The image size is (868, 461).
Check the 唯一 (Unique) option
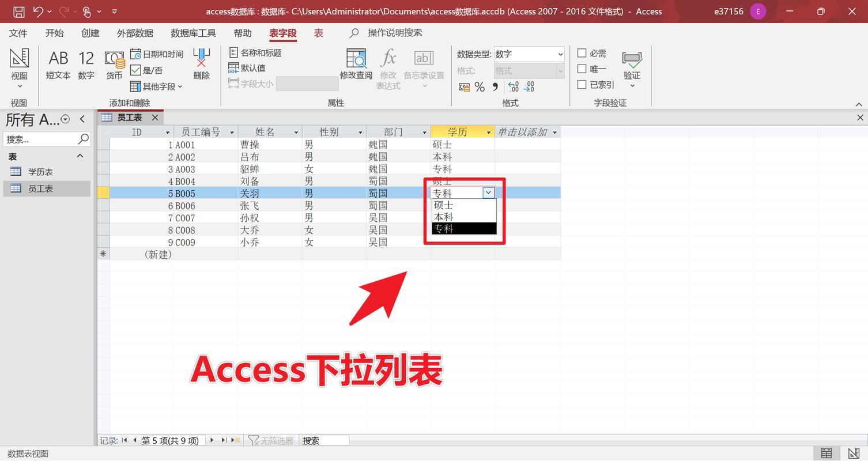pos(582,69)
